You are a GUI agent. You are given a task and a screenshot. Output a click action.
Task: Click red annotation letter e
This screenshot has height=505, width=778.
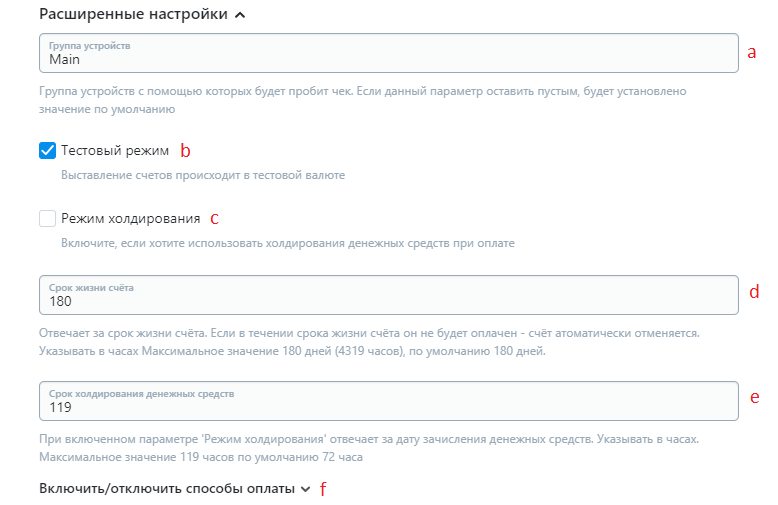click(x=755, y=397)
